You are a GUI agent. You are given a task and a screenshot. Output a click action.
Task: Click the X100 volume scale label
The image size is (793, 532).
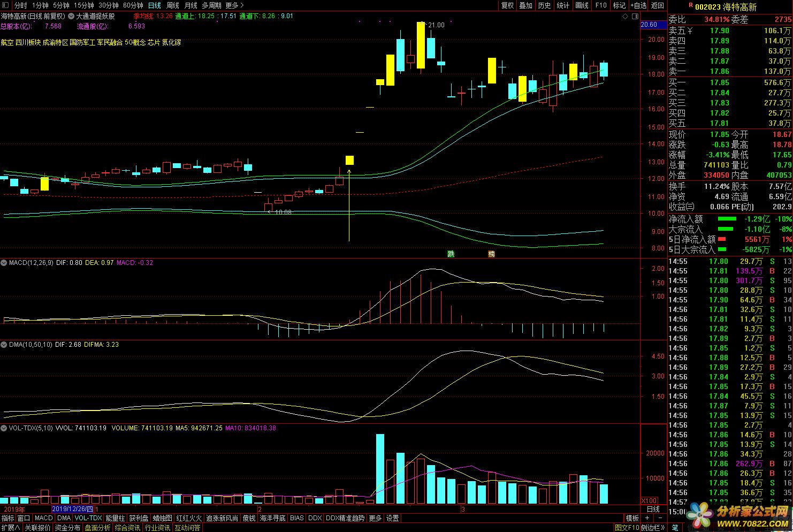[649, 500]
